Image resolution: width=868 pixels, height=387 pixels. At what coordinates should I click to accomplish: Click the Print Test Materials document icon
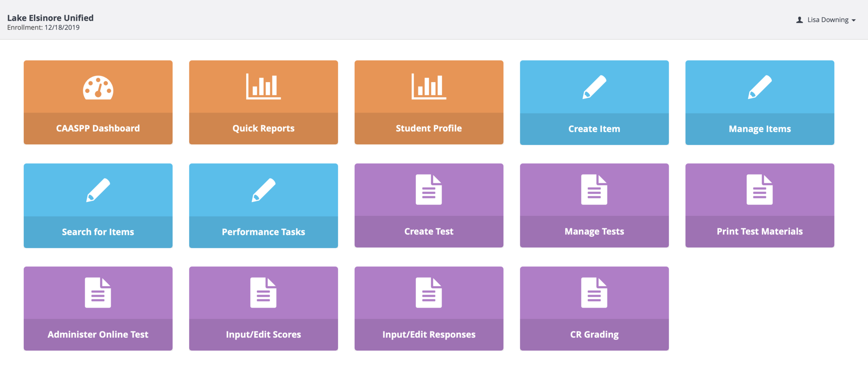[759, 189]
